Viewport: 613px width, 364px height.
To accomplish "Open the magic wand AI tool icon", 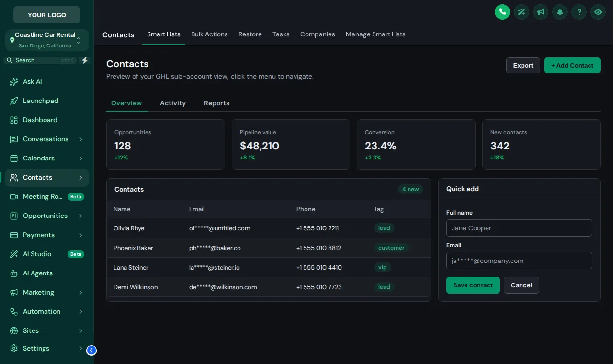I will click(522, 12).
